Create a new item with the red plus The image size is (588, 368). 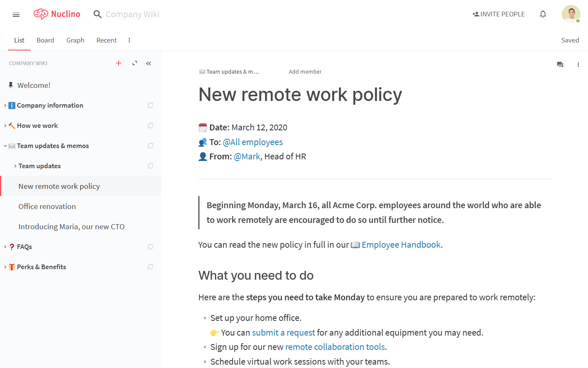tap(118, 63)
